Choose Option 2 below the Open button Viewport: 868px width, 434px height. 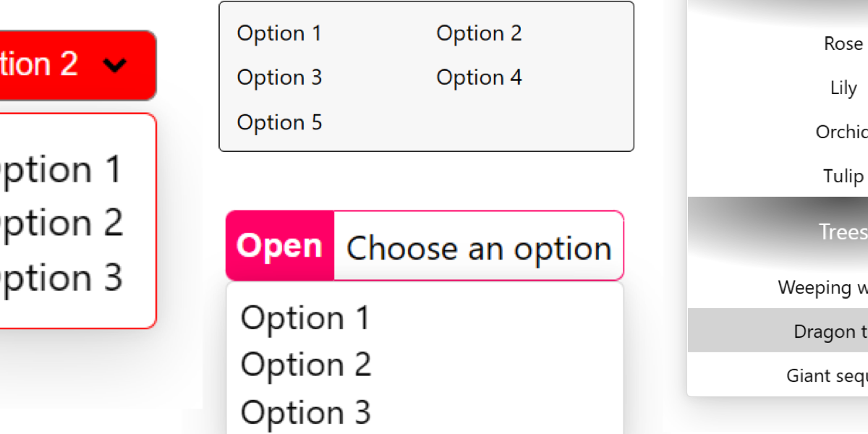point(305,365)
